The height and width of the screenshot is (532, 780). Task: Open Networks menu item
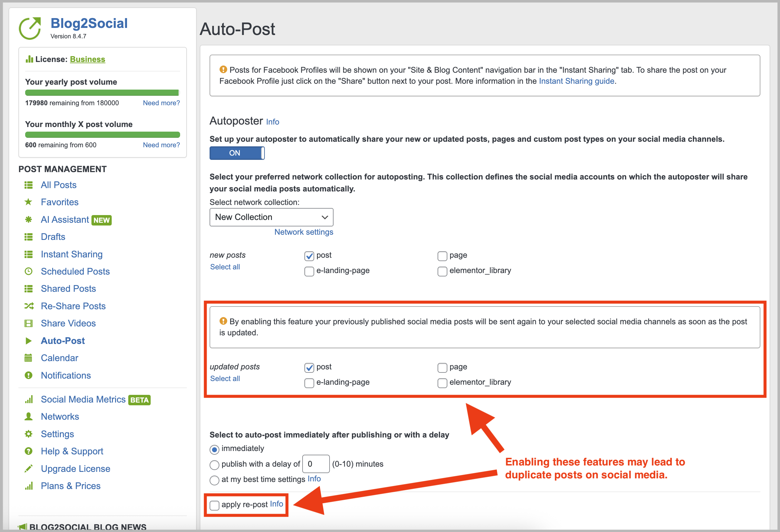point(60,417)
